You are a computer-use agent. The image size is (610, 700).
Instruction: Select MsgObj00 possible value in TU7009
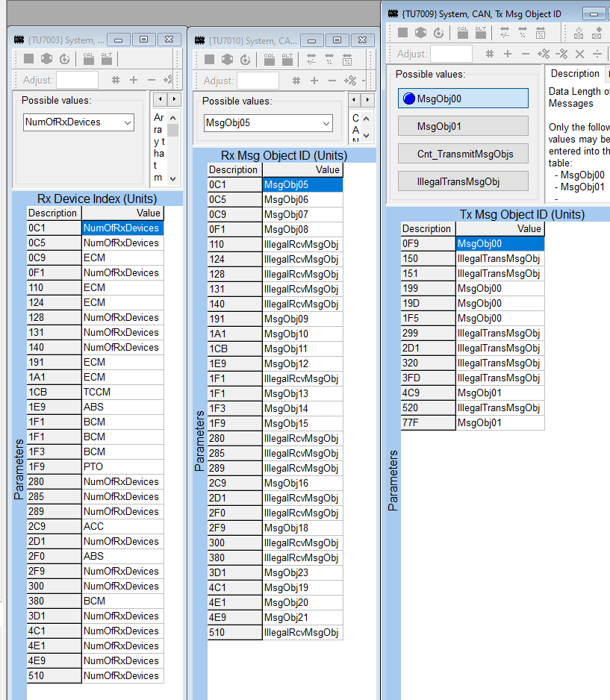463,99
